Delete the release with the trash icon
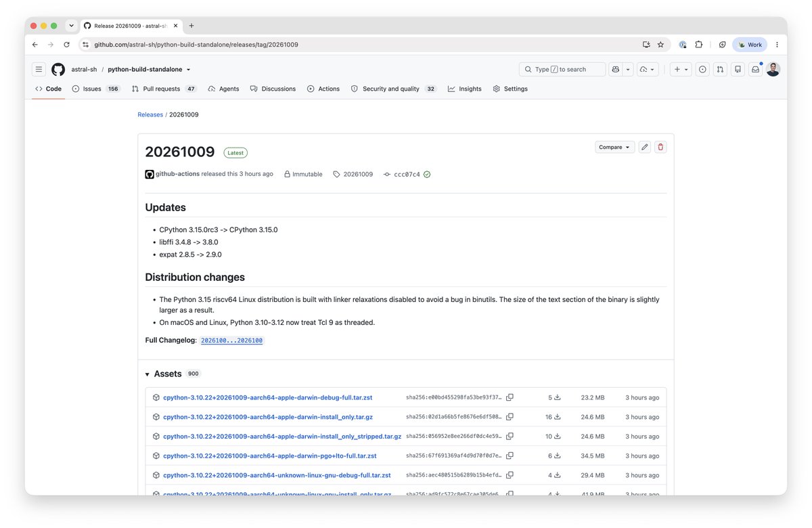The height and width of the screenshot is (528, 812). [660, 147]
